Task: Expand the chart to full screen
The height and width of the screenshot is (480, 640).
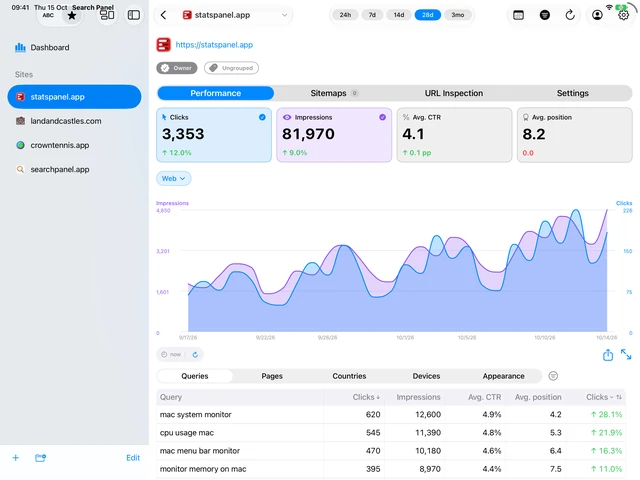Action: point(626,354)
